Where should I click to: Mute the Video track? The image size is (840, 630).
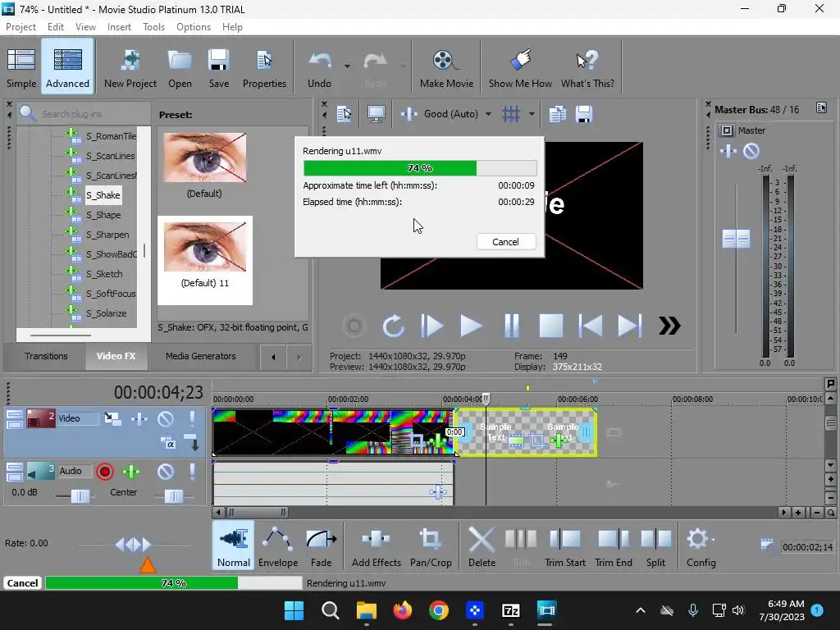(166, 418)
